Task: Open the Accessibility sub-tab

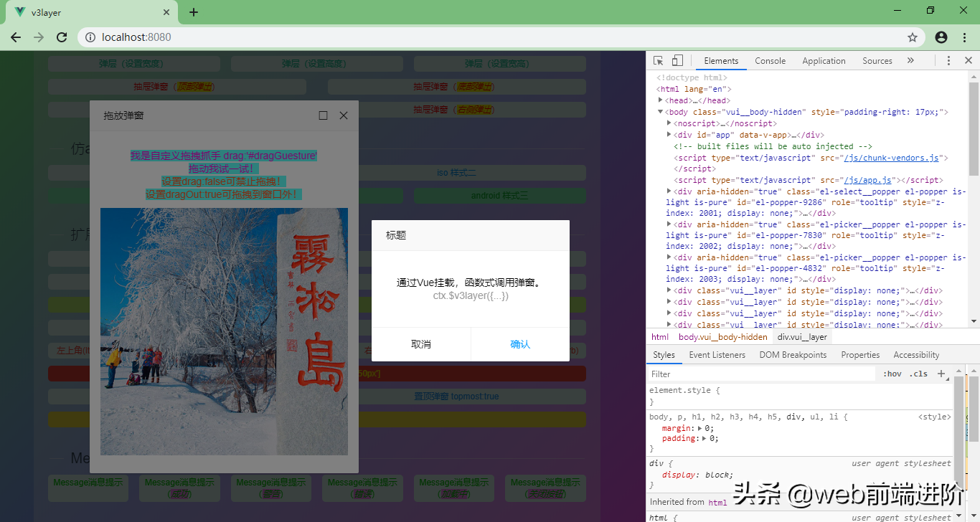Action: click(916, 355)
